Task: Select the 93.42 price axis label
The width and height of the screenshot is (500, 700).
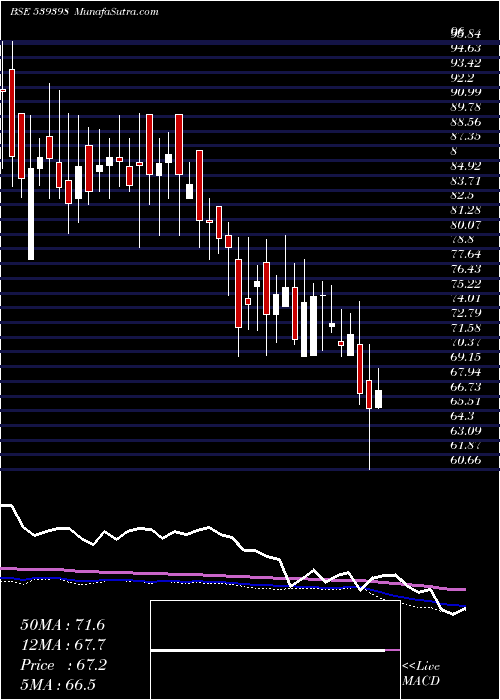Action: pos(466,63)
